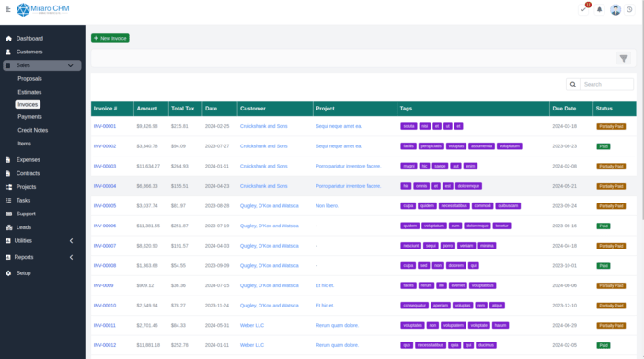
Task: Open project Et hic et. for INV-0009
Action: tap(325, 285)
